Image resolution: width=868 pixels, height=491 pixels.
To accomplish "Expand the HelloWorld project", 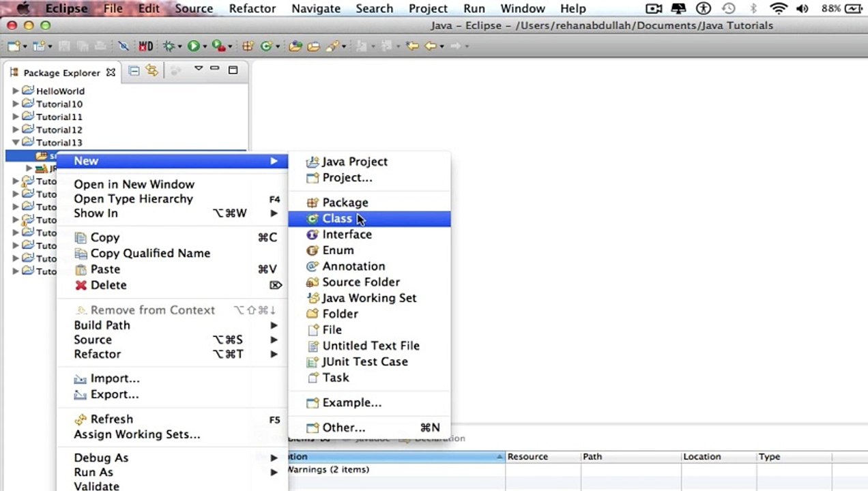I will click(16, 91).
